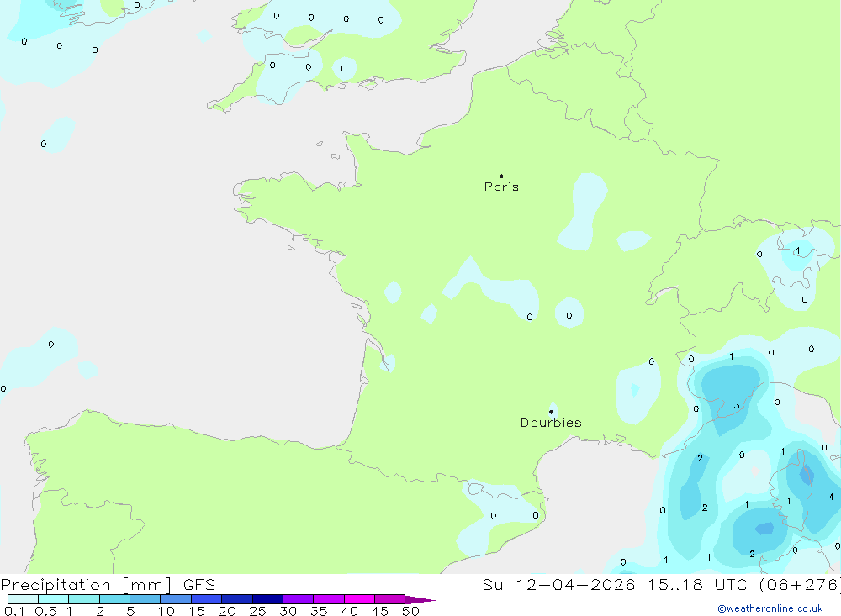Viewport: 841px width, 616px height.
Task: Click legend scale label '15'
Action: (x=197, y=611)
